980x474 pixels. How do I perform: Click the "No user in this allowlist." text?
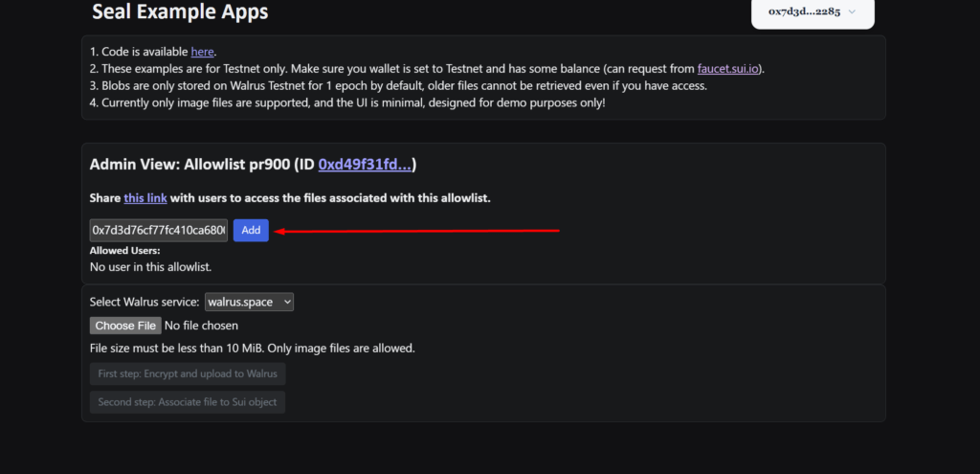pyautogui.click(x=150, y=267)
